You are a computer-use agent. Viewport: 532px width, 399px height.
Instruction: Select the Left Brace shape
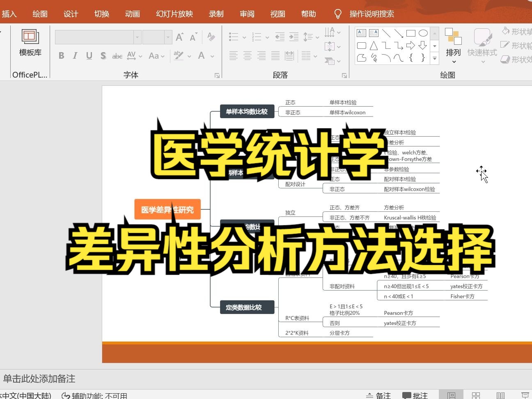[x=411, y=58]
